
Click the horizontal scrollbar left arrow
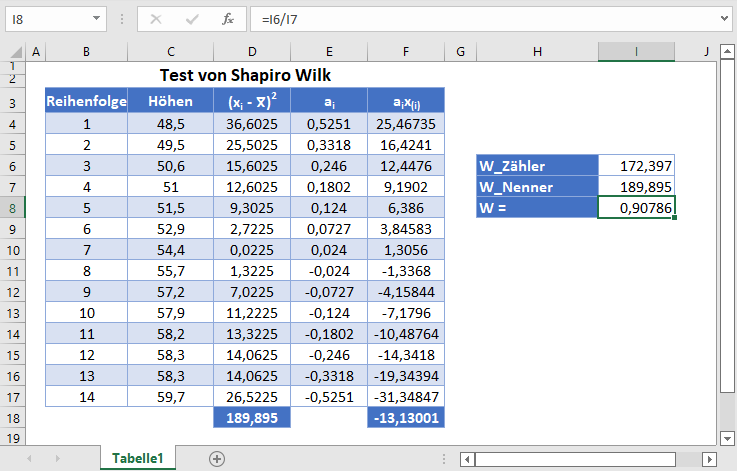point(467,459)
